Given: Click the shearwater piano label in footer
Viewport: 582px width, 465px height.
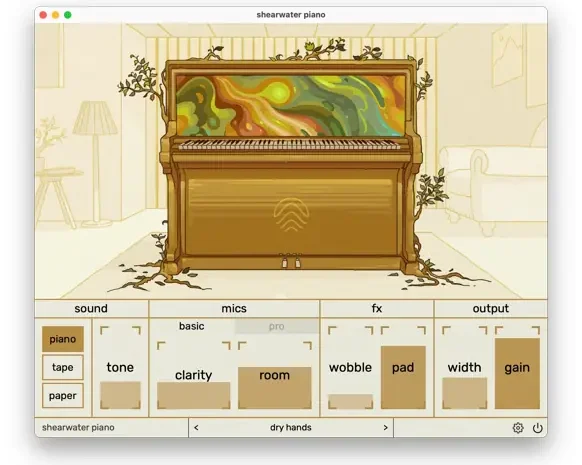Looking at the screenshot, I should tap(78, 428).
